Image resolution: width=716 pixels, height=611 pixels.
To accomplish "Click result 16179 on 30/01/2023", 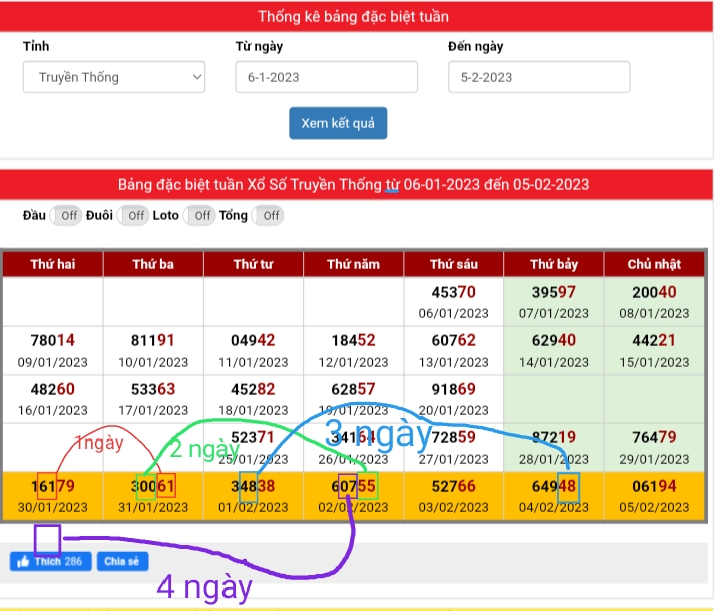I will click(x=52, y=486).
